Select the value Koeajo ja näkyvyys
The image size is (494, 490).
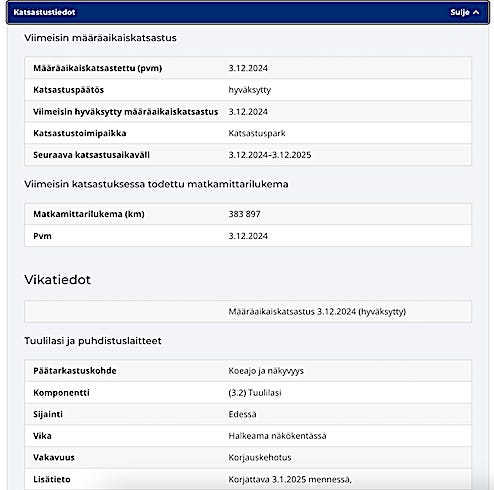coord(266,371)
